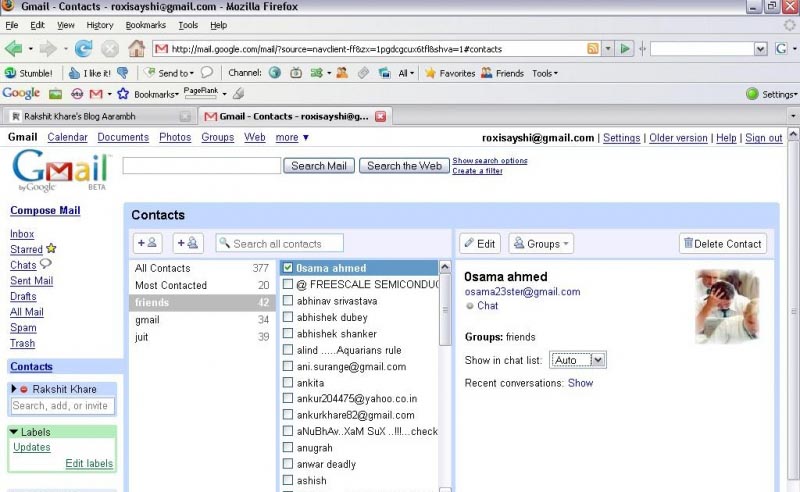Screen dimensions: 800x492
Task: Click the thumbs down dislike icon
Action: pos(122,73)
